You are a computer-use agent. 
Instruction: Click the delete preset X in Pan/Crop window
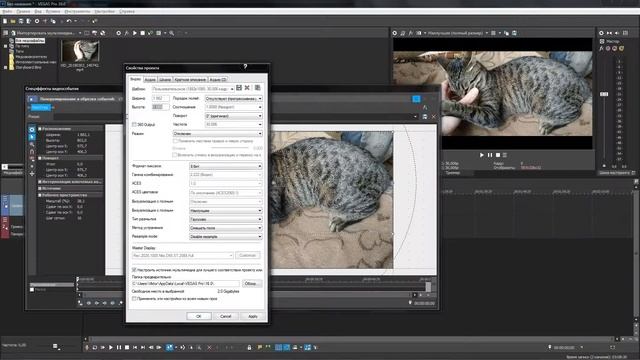click(x=433, y=117)
